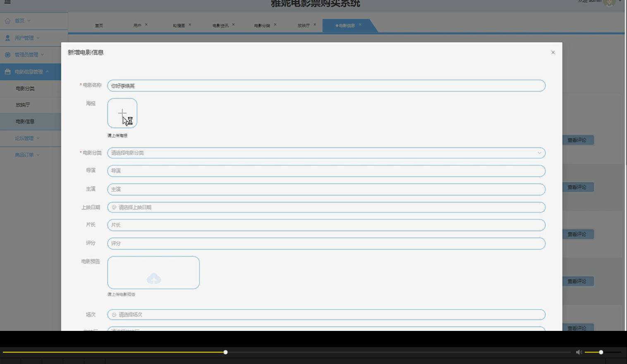Open the 场次 time picker

coord(326,315)
